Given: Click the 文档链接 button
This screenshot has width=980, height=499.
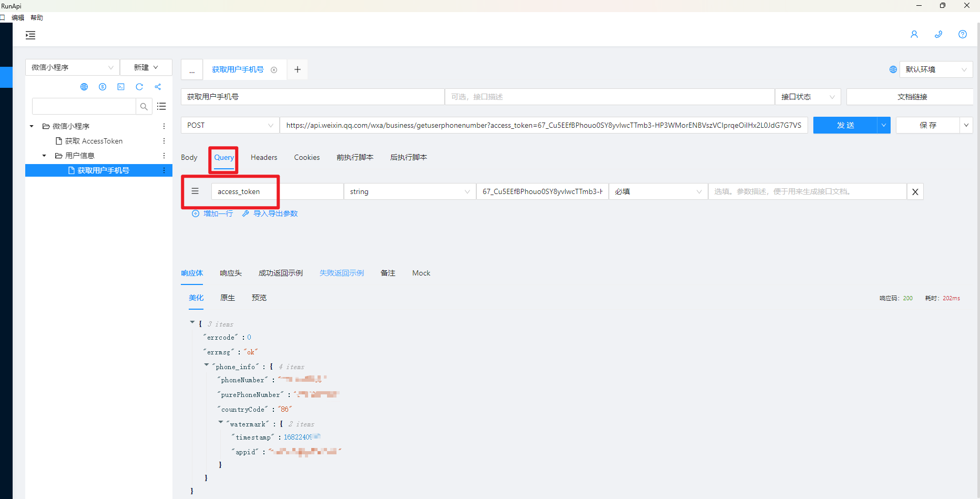Looking at the screenshot, I should click(x=910, y=97).
